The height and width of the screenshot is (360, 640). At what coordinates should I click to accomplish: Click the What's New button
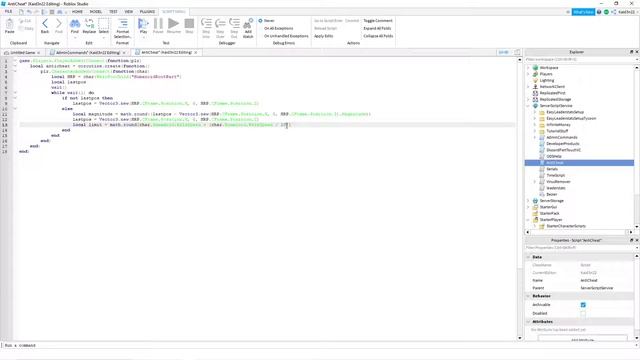(x=583, y=12)
